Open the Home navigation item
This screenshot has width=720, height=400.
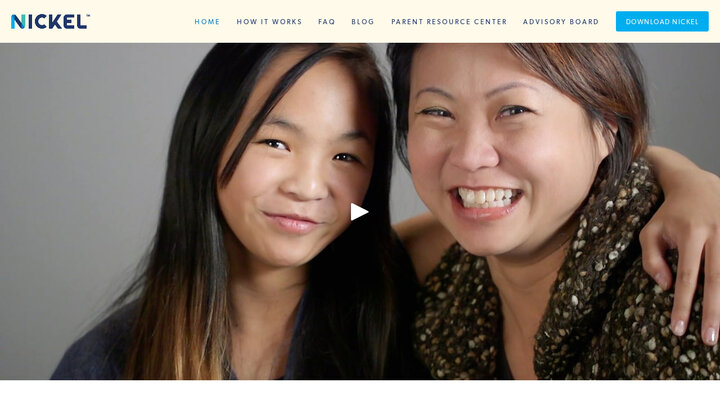[207, 22]
